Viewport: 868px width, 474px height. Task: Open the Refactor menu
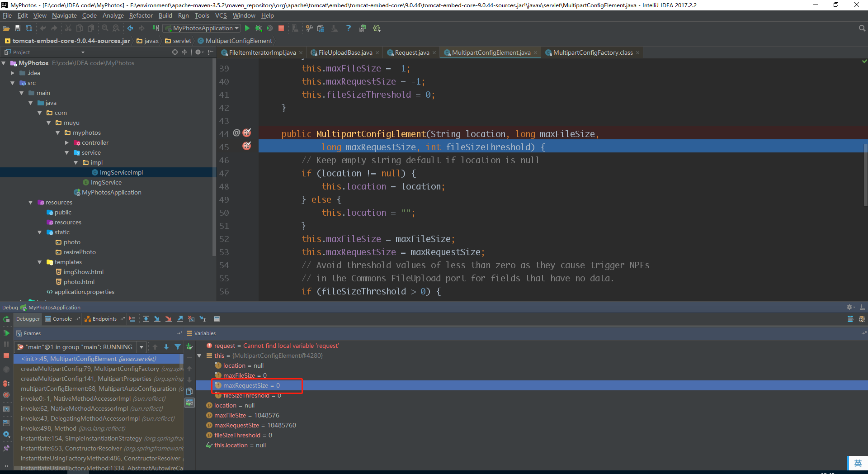coord(141,15)
